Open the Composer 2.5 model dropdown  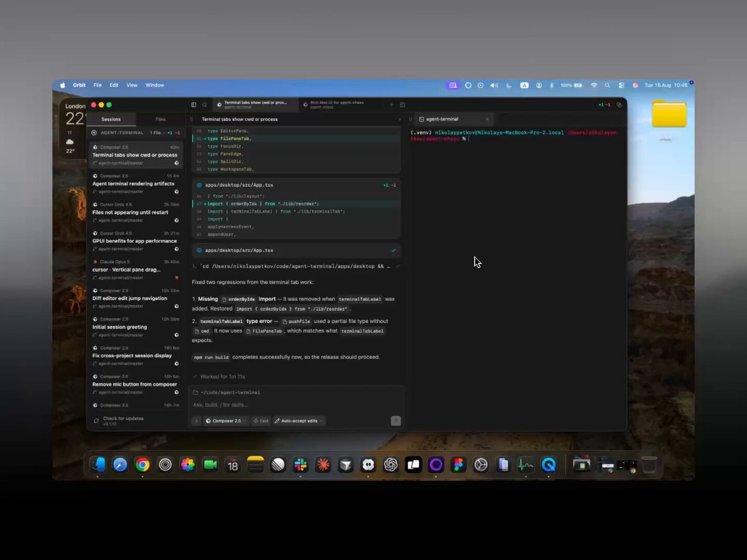point(226,421)
